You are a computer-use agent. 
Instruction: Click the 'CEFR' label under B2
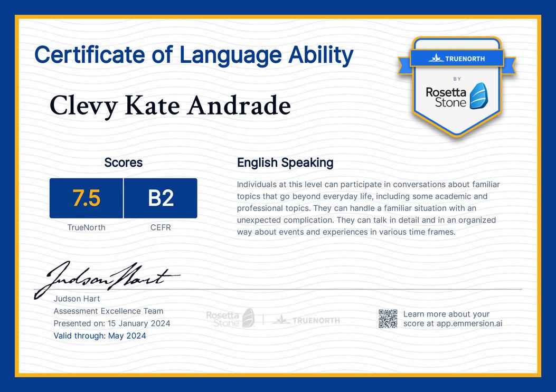161,227
